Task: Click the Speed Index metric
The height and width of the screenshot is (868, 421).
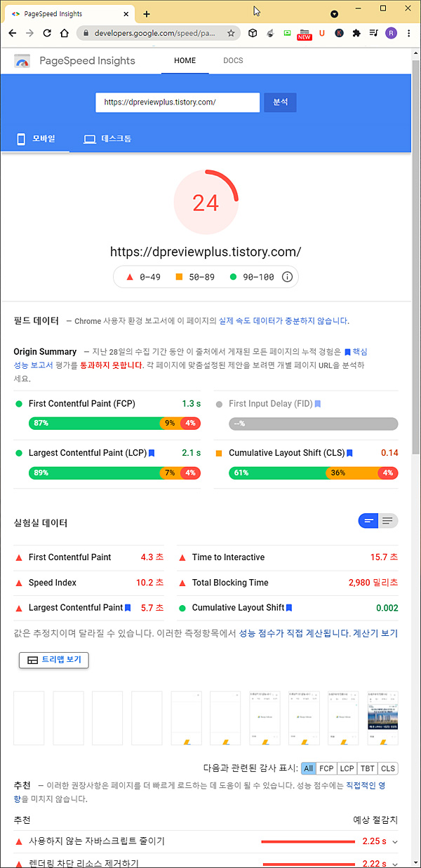Action: coord(88,583)
